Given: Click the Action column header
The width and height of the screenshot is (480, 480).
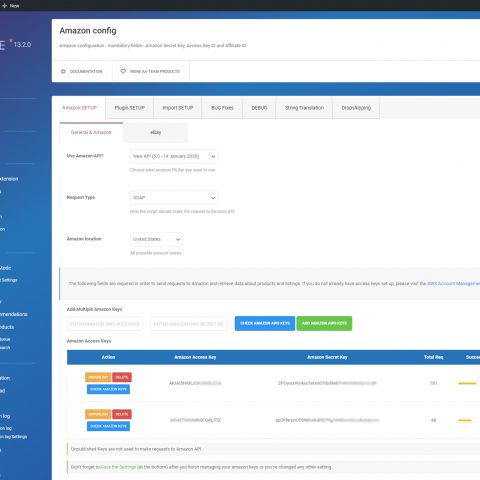Looking at the screenshot, I should click(x=108, y=357).
